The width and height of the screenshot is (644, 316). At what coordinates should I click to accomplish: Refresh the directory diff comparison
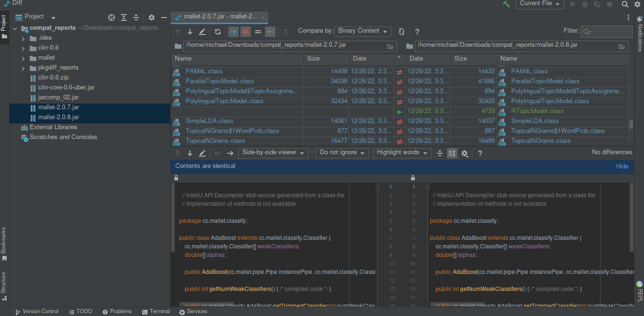(x=218, y=32)
